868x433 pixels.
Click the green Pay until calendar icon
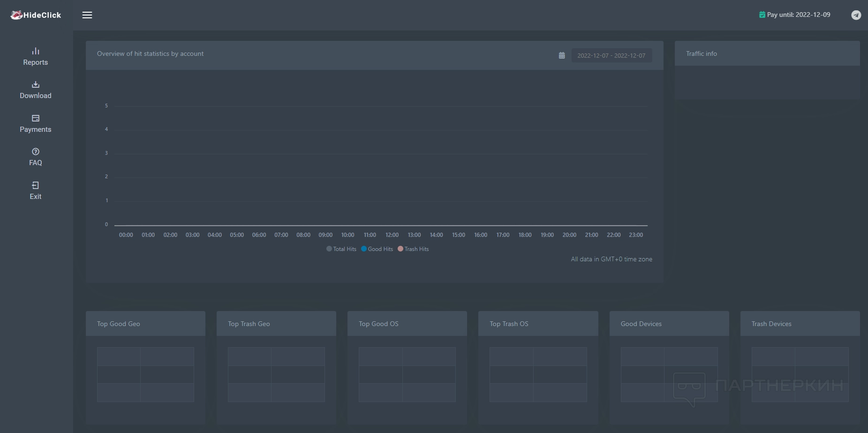coord(762,15)
